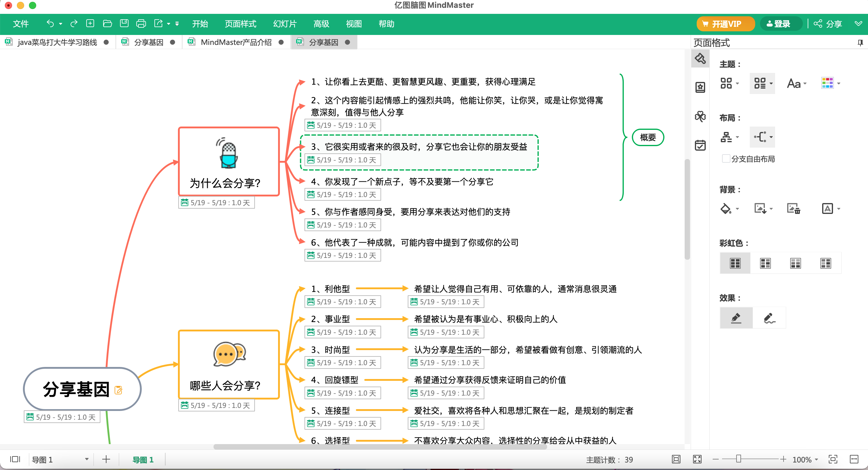The width and height of the screenshot is (868, 470).
Task: Select the first rainbow color mode
Action: pyautogui.click(x=735, y=263)
